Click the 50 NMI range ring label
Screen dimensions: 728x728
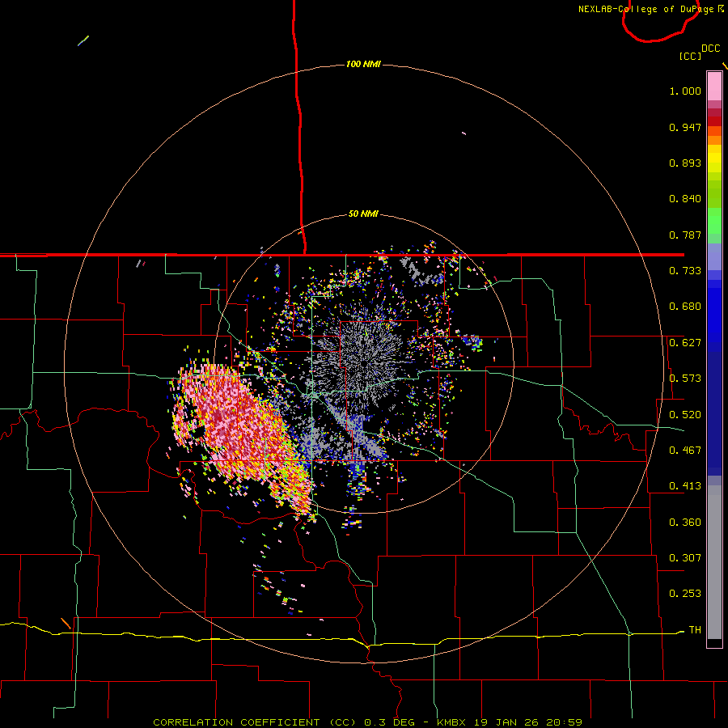point(363,214)
